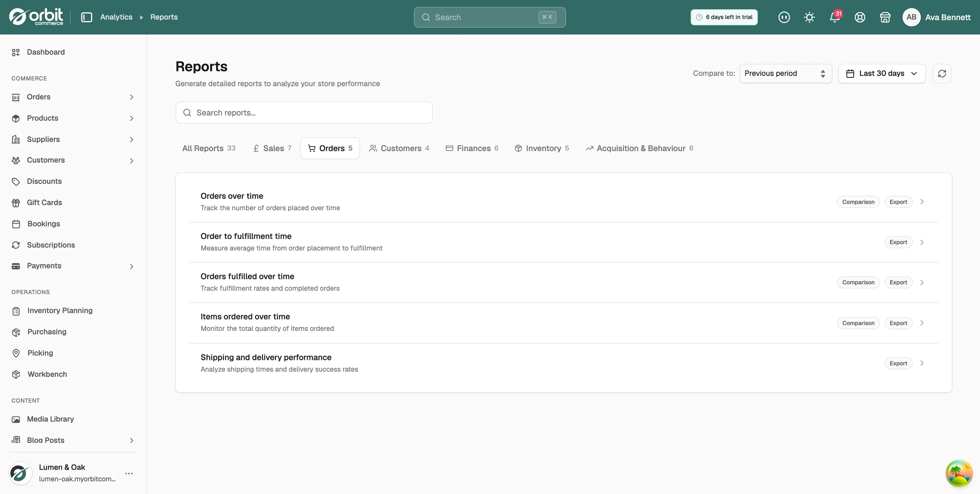Open Inventory Planning in sidebar
Viewport: 980px width, 494px height.
60,311
